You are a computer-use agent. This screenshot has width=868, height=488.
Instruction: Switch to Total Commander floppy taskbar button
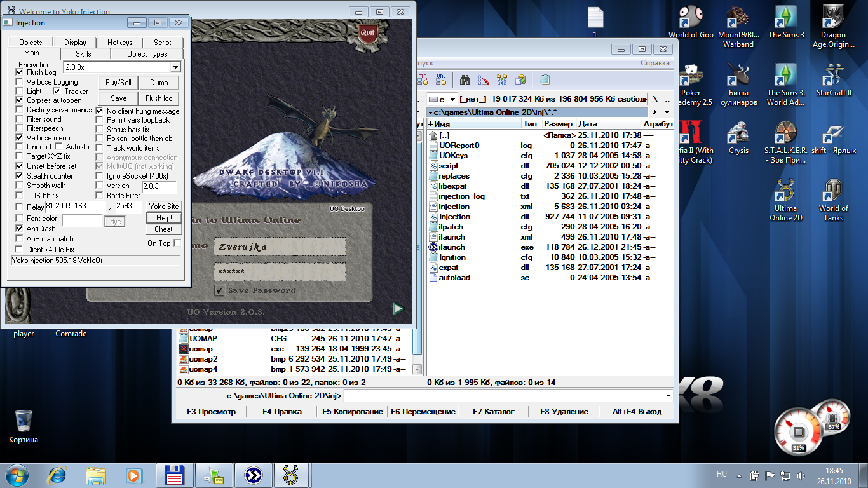174,475
